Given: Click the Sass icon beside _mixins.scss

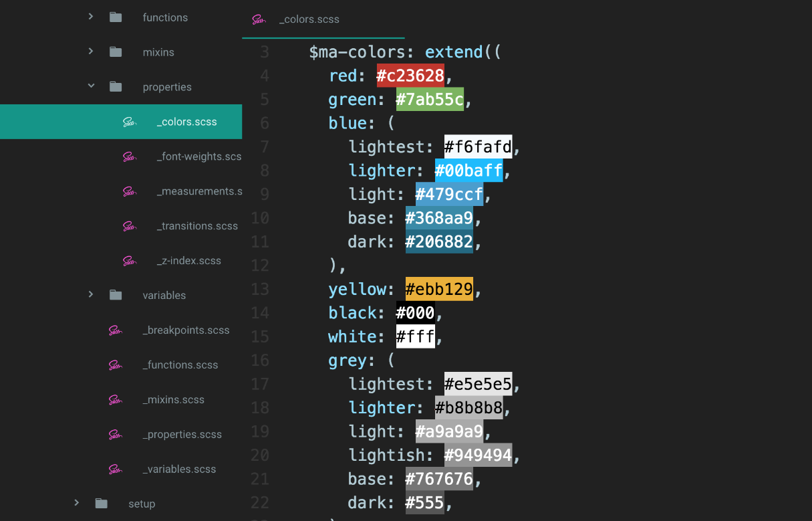Looking at the screenshot, I should (x=115, y=399).
